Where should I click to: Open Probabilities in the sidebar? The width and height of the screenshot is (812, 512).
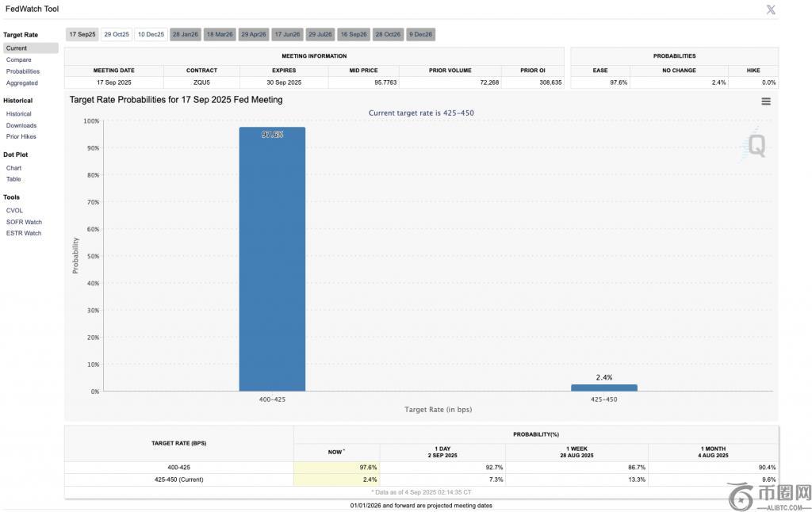pyautogui.click(x=23, y=71)
